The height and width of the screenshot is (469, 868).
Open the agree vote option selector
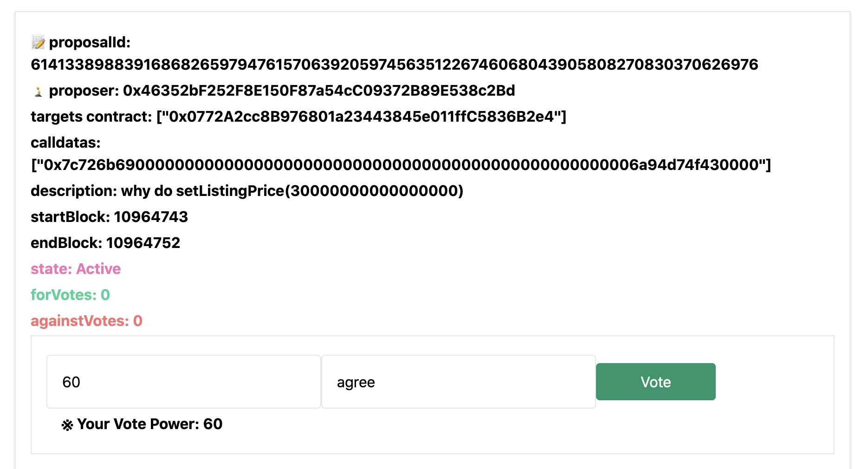coord(458,382)
